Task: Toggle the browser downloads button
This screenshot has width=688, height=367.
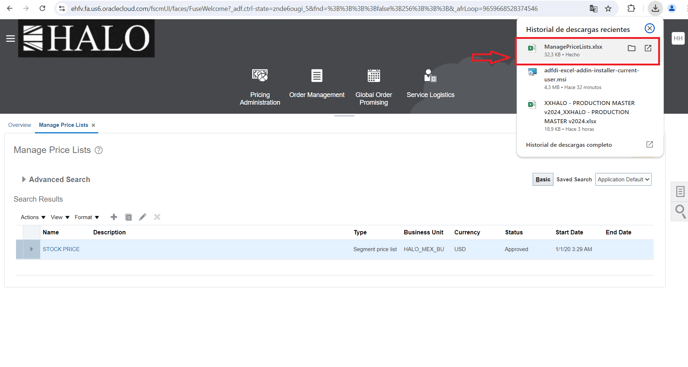Action: [655, 8]
